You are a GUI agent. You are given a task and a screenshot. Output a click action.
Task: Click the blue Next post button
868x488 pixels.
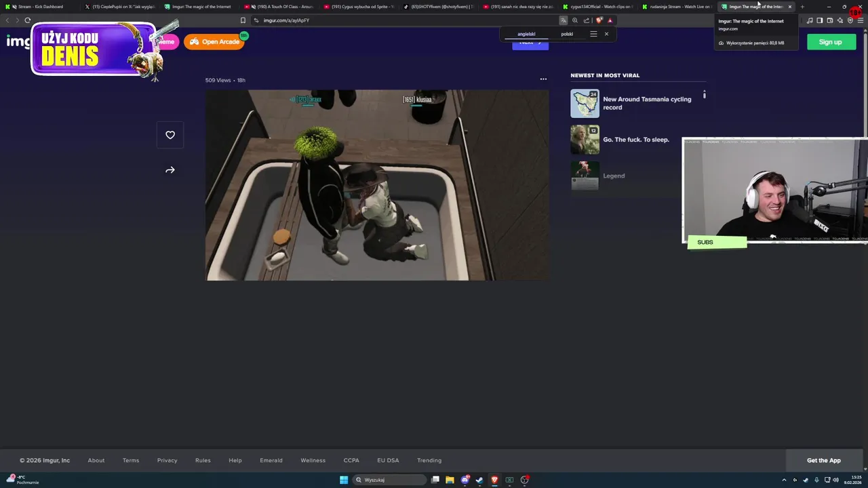[x=530, y=44]
